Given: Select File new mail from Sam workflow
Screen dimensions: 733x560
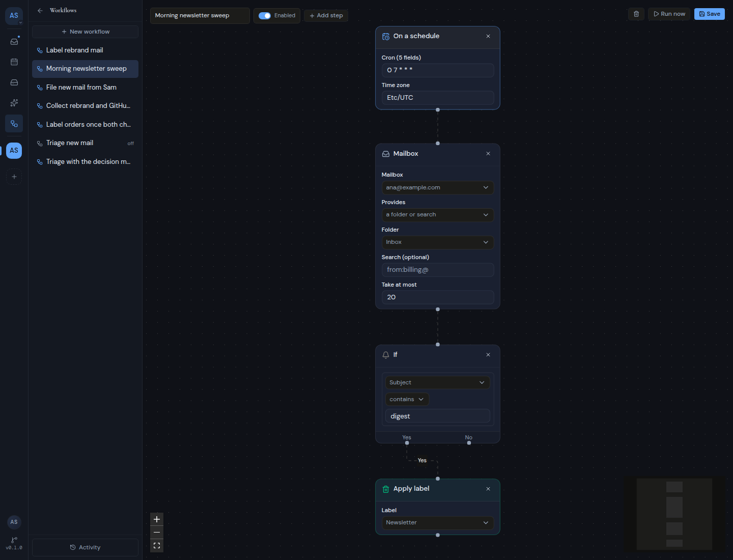Looking at the screenshot, I should point(85,88).
